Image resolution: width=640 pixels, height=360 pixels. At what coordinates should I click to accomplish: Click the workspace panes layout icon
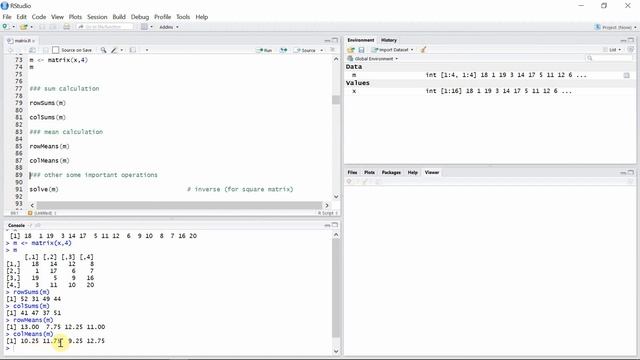click(144, 27)
